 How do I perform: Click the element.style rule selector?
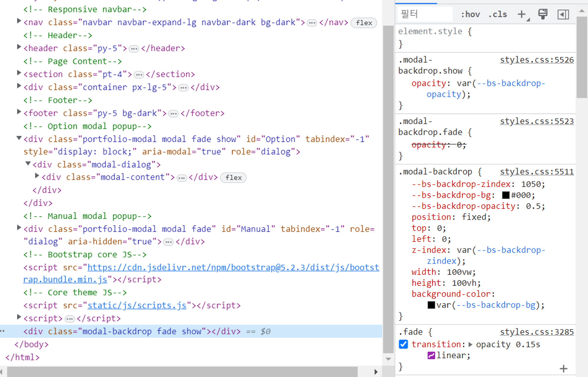click(430, 31)
